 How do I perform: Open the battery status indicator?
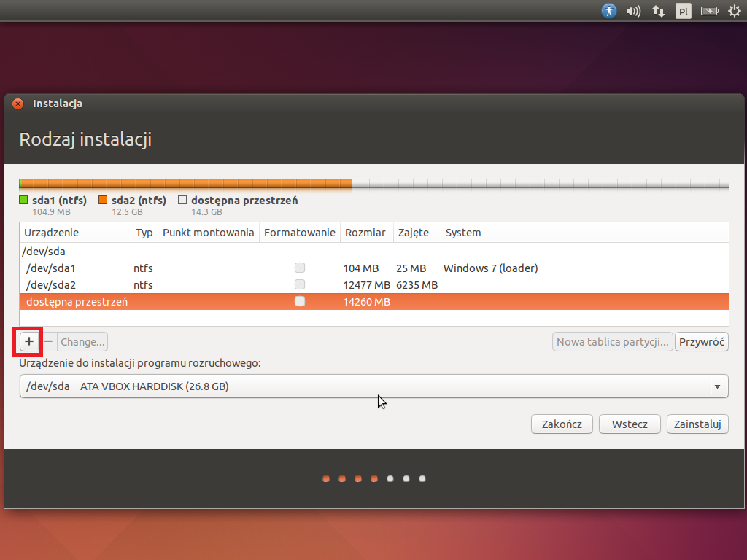[709, 11]
